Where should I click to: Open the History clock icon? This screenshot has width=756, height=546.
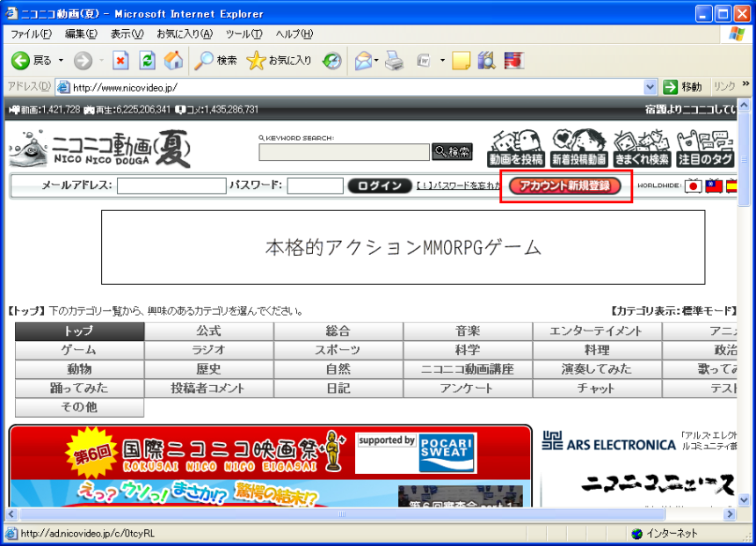pos(331,61)
